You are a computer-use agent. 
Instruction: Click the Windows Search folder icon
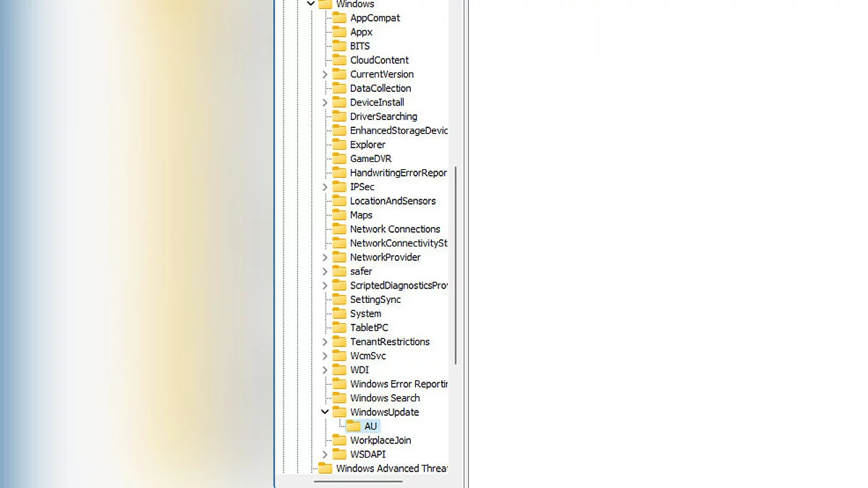coord(339,398)
